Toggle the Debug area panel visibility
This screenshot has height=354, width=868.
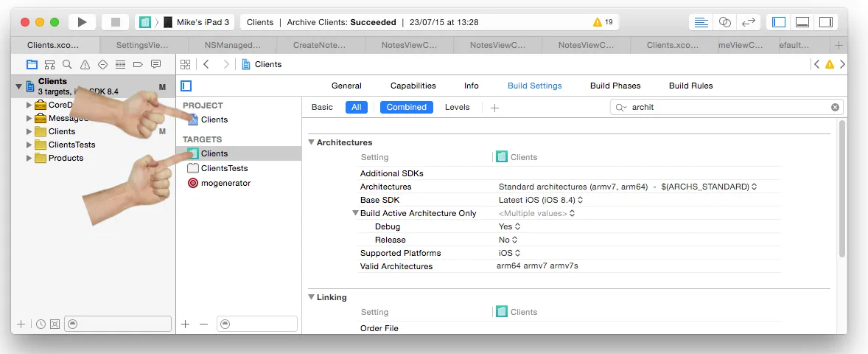point(802,22)
